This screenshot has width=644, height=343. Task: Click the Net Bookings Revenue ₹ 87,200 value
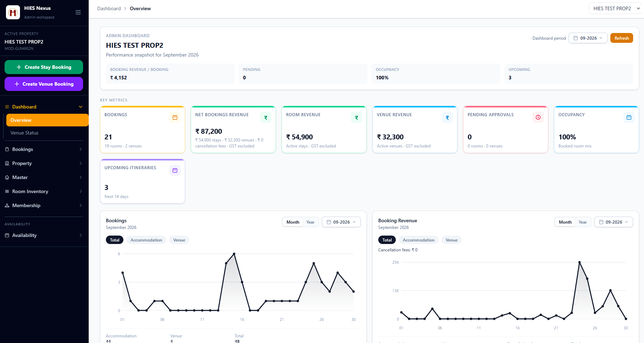(x=209, y=131)
